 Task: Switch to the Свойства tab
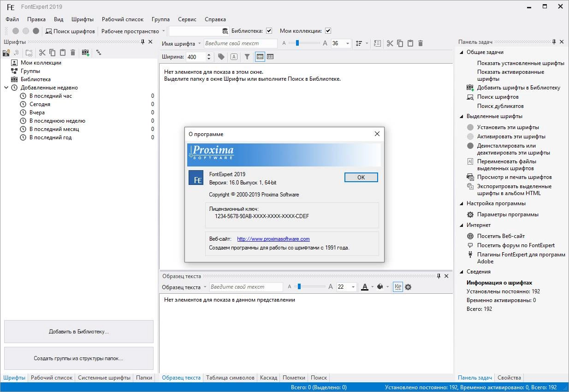[510, 378]
